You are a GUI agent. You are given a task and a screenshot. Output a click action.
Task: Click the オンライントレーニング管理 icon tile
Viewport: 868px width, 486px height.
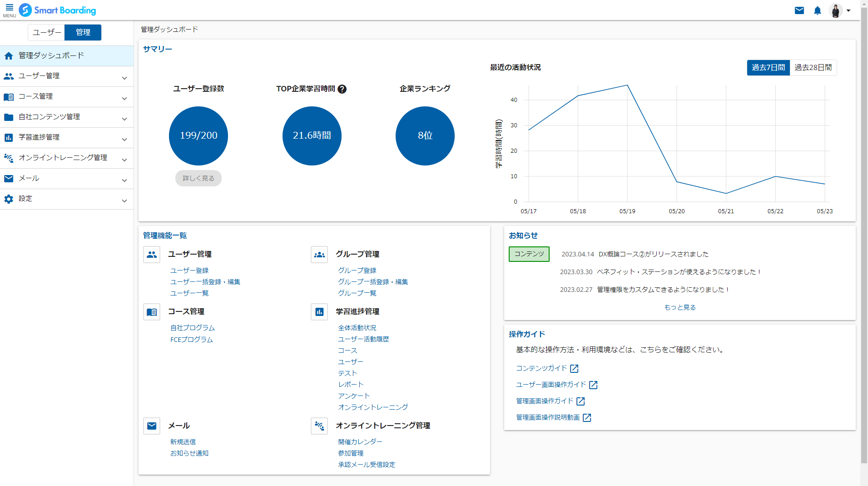click(319, 426)
